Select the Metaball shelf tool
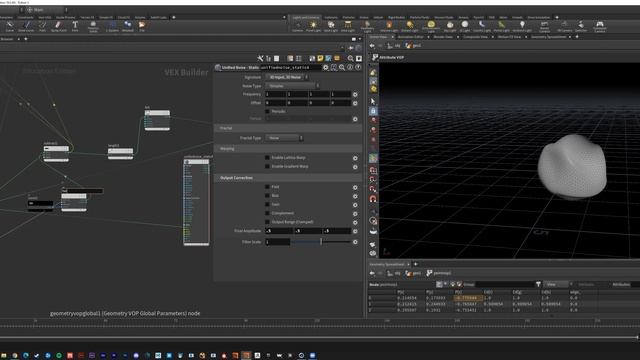 (127, 27)
